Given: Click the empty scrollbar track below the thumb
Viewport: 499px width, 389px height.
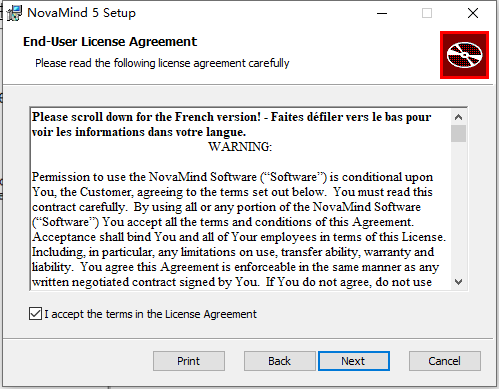Looking at the screenshot, I should (458, 208).
